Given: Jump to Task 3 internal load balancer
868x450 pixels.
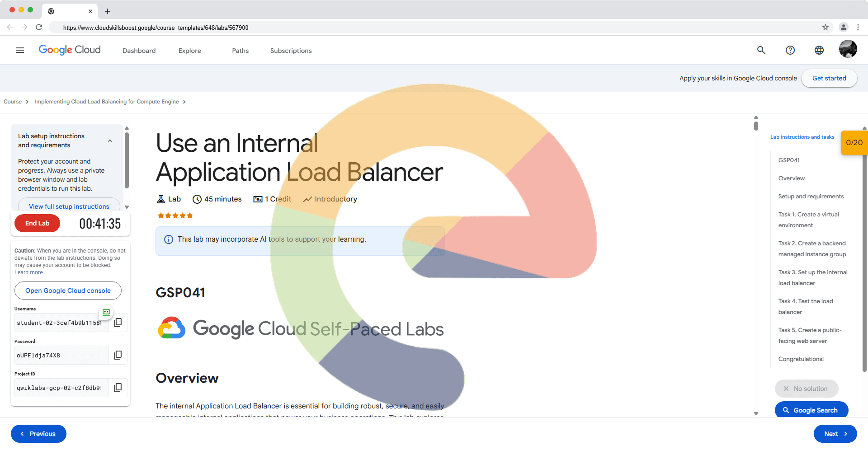Looking at the screenshot, I should 812,277.
